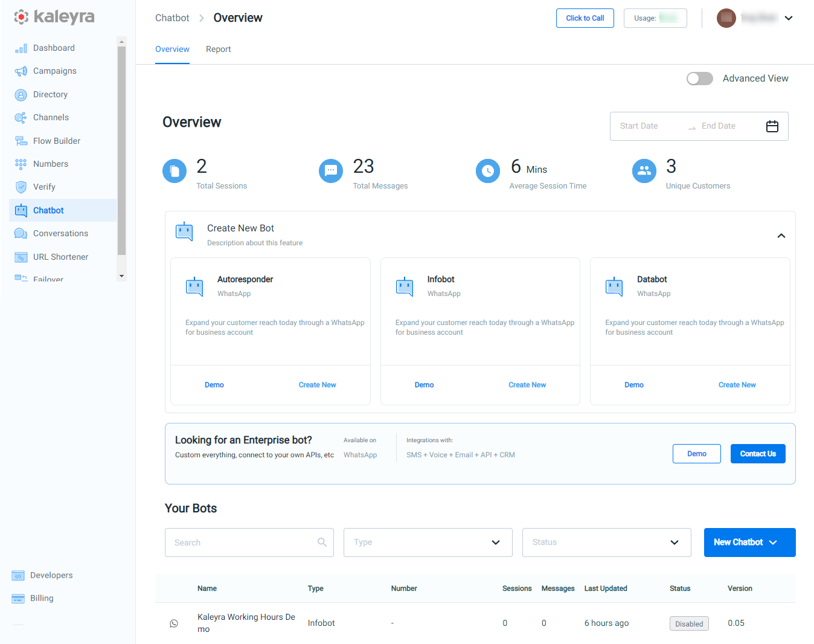Click the Channels icon in sidebar
814x644 pixels.
21,118
